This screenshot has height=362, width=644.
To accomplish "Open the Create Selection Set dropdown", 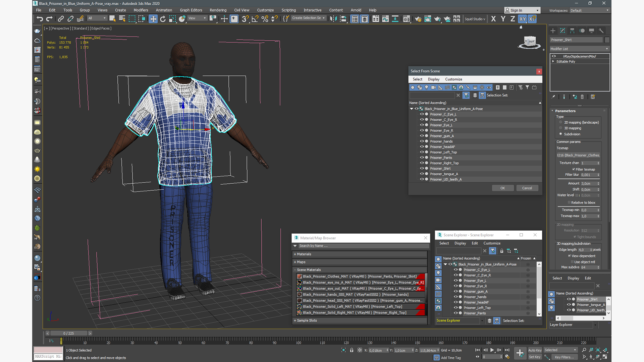I will point(308,18).
